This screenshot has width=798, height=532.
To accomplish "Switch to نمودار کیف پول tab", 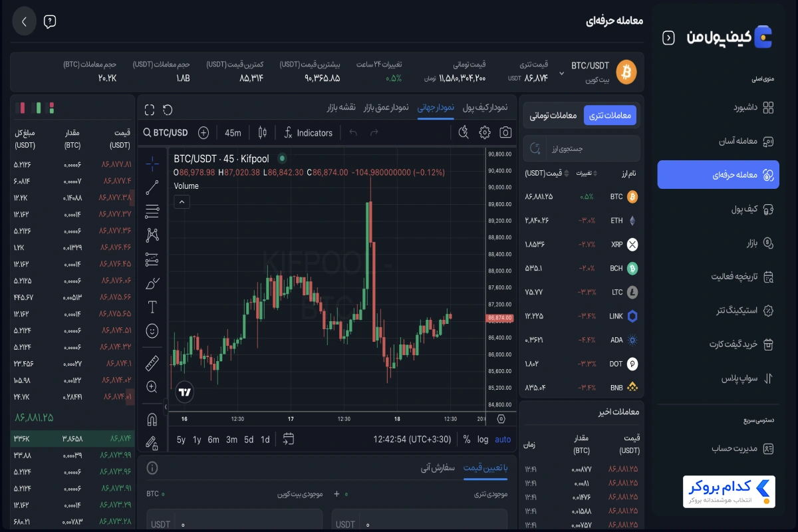I will click(x=485, y=107).
